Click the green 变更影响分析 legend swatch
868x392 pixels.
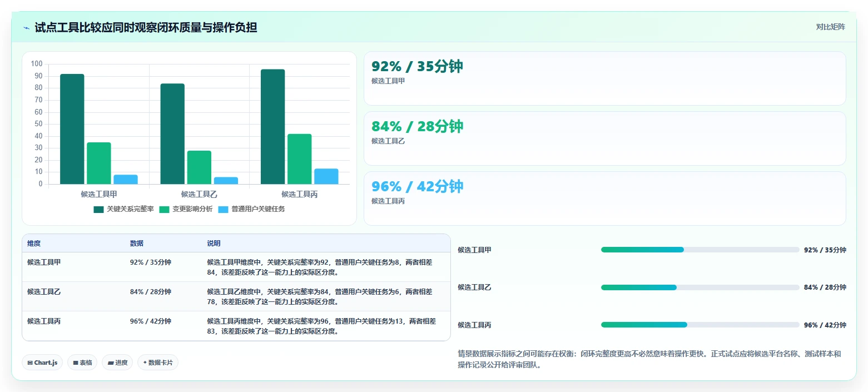[165, 210]
